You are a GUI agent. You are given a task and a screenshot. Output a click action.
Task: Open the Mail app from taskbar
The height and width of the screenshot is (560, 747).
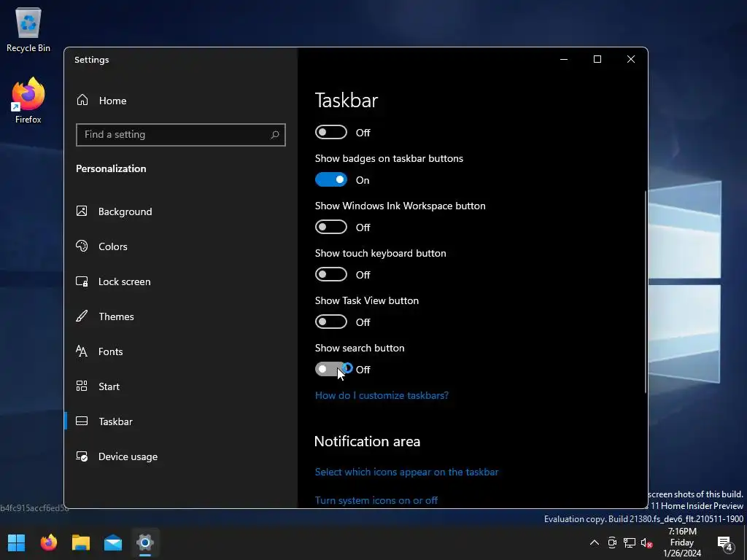[113, 542]
